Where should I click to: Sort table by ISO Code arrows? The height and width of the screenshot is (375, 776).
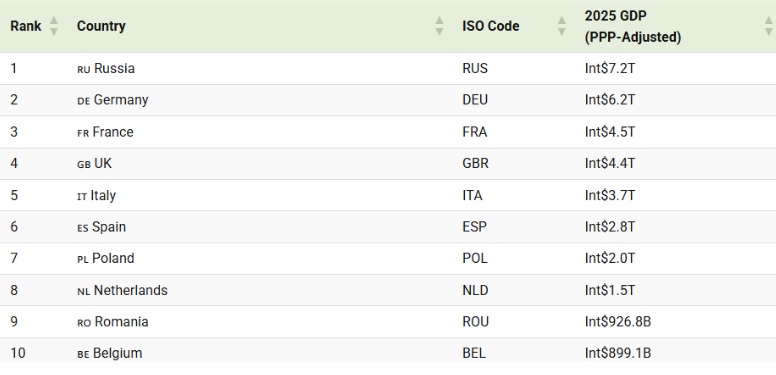tap(562, 26)
